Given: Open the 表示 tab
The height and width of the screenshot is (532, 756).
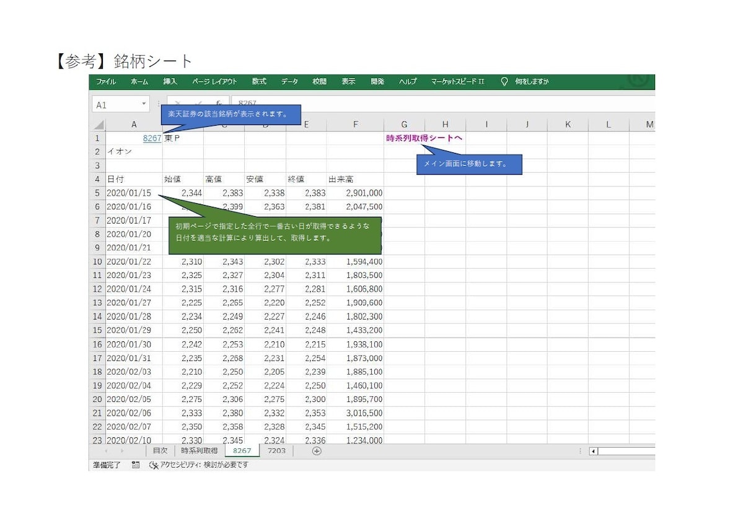Looking at the screenshot, I should (348, 82).
